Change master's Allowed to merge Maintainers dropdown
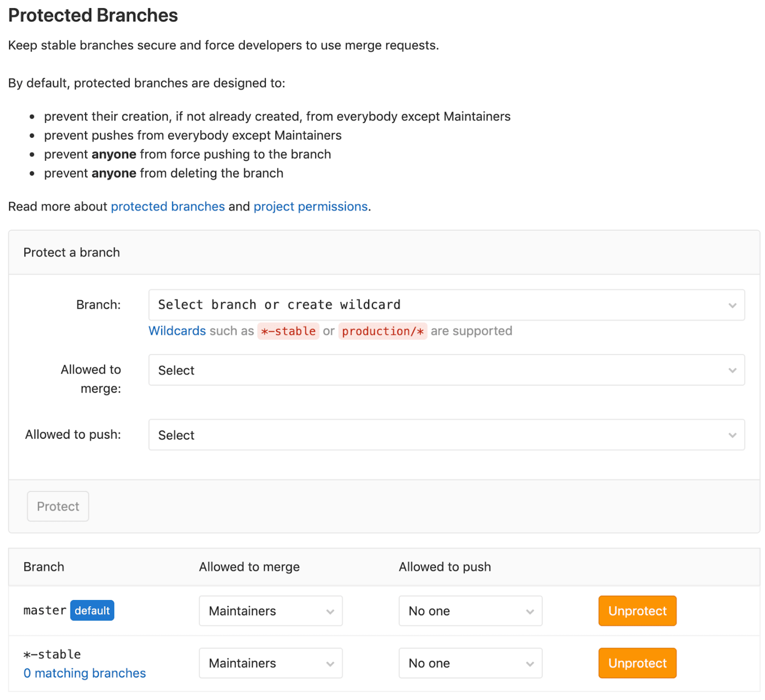This screenshot has width=765, height=700. [270, 611]
